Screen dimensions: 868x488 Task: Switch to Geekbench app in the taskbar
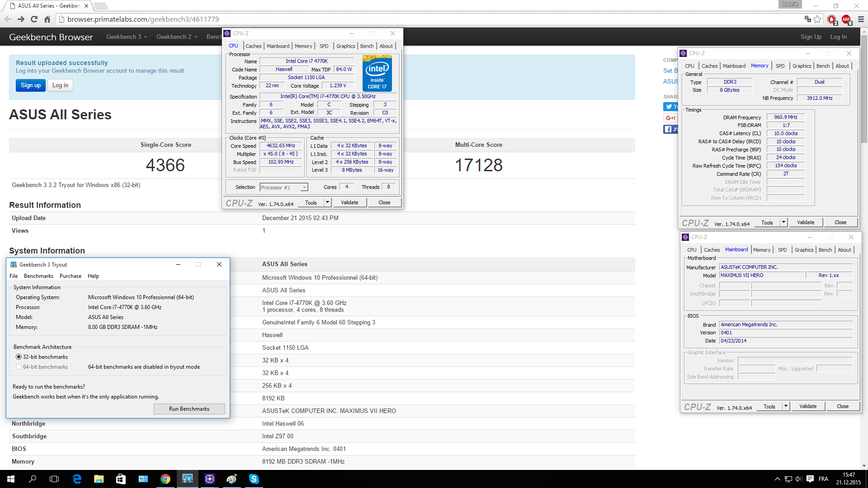tap(188, 479)
